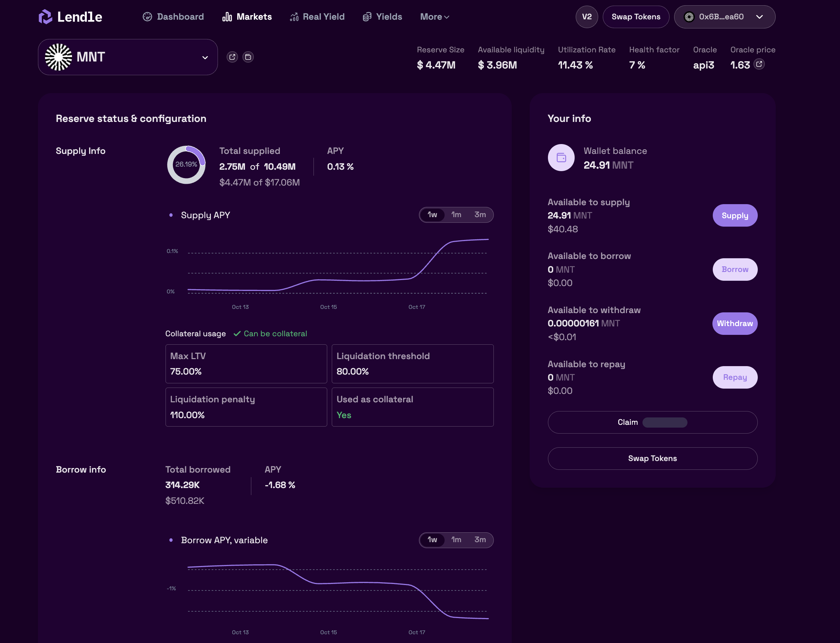840x643 pixels.
Task: Expand the MNT asset selector dropdown
Action: pos(205,57)
